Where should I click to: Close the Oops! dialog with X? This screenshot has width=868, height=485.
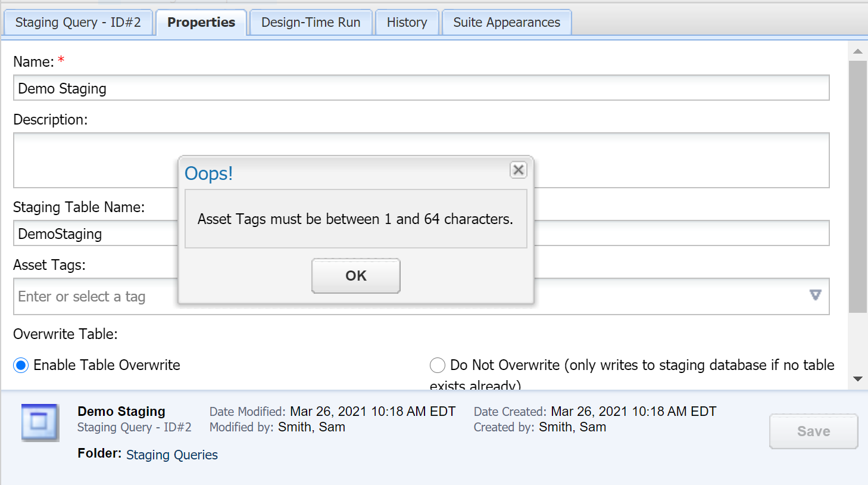click(518, 170)
